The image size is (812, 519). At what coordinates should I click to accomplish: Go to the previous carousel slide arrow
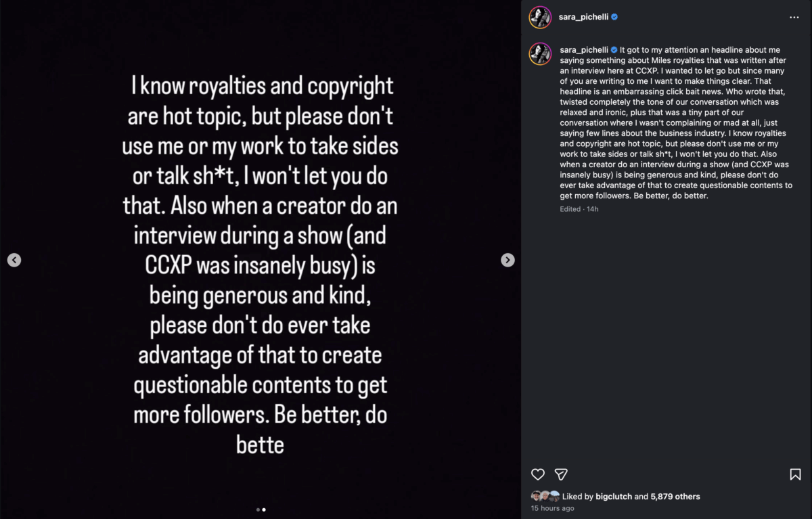click(x=14, y=260)
